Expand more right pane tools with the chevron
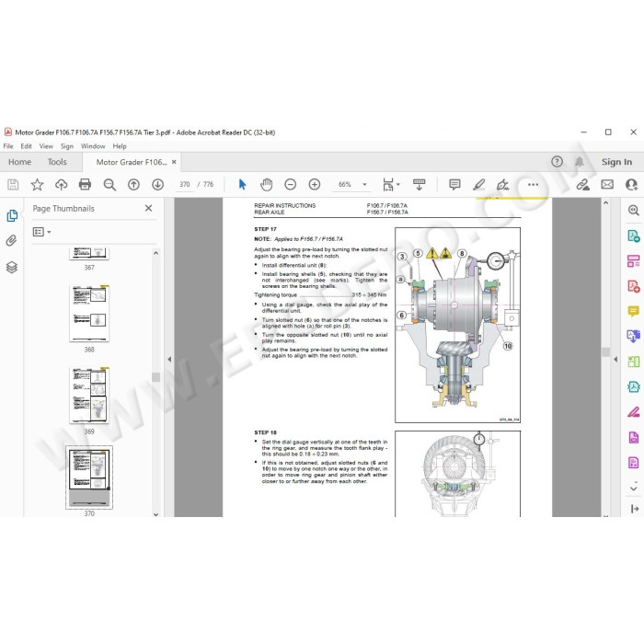Image resolution: width=644 pixels, height=644 pixels. tap(633, 489)
